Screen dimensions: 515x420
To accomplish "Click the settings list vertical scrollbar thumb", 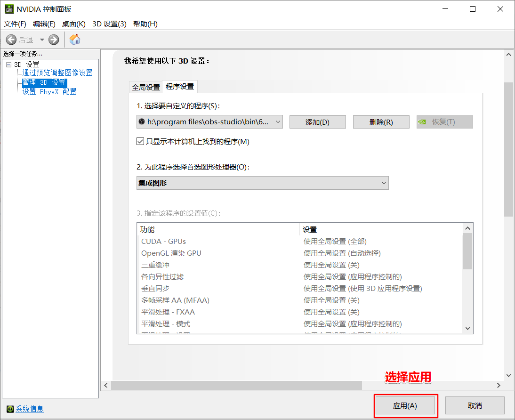I will pyautogui.click(x=468, y=251).
